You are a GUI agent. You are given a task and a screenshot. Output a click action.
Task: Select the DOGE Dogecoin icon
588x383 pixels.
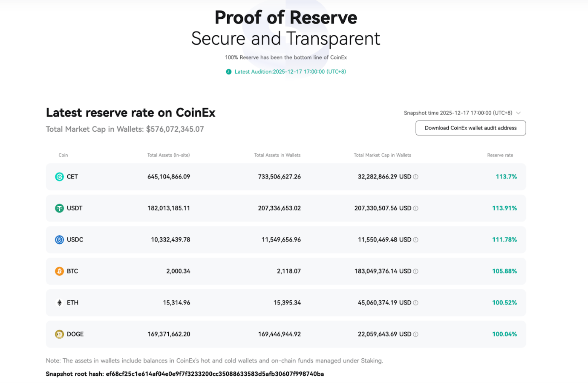pyautogui.click(x=59, y=334)
